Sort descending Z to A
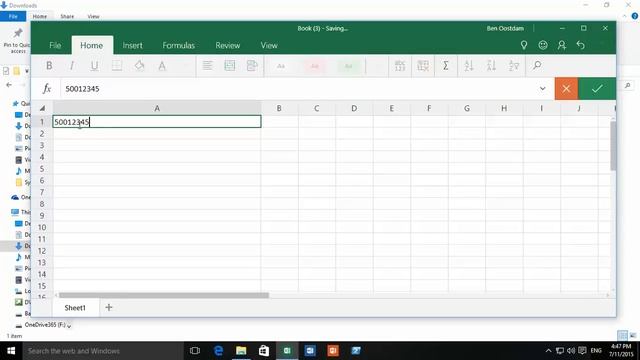Image resolution: width=640 pixels, height=360 pixels. click(491, 66)
